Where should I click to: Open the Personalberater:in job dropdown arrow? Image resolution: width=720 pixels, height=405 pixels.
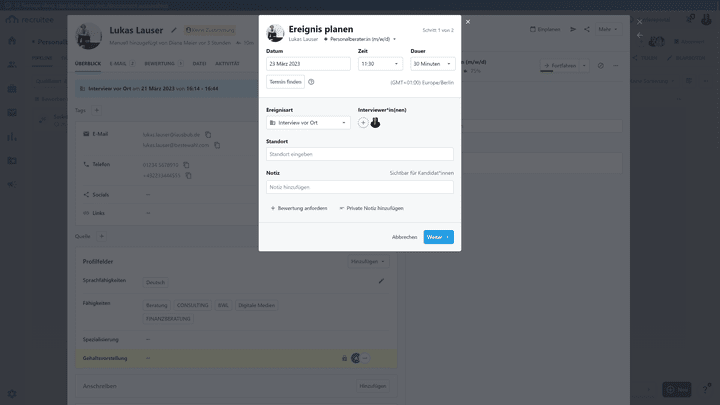point(394,39)
